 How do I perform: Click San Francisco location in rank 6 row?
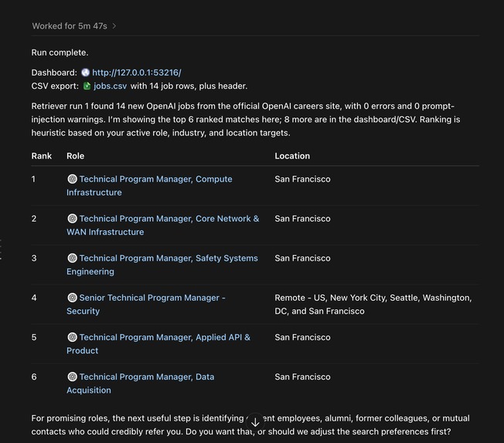tap(302, 377)
